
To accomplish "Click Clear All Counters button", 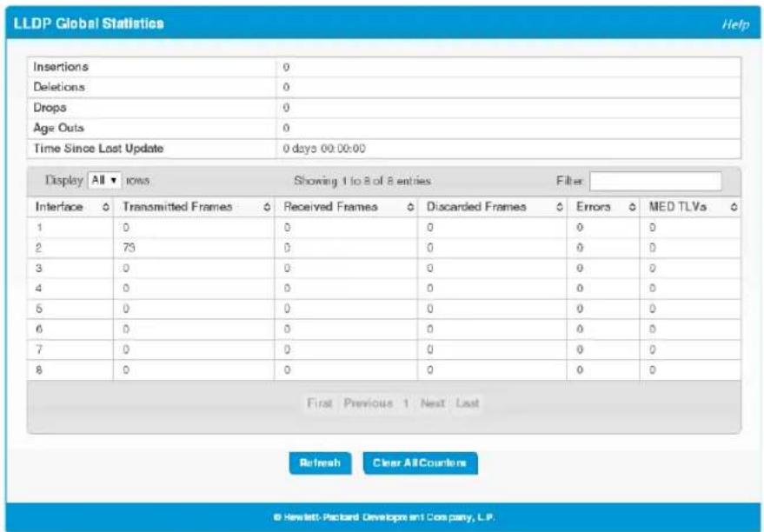I will pyautogui.click(x=420, y=462).
